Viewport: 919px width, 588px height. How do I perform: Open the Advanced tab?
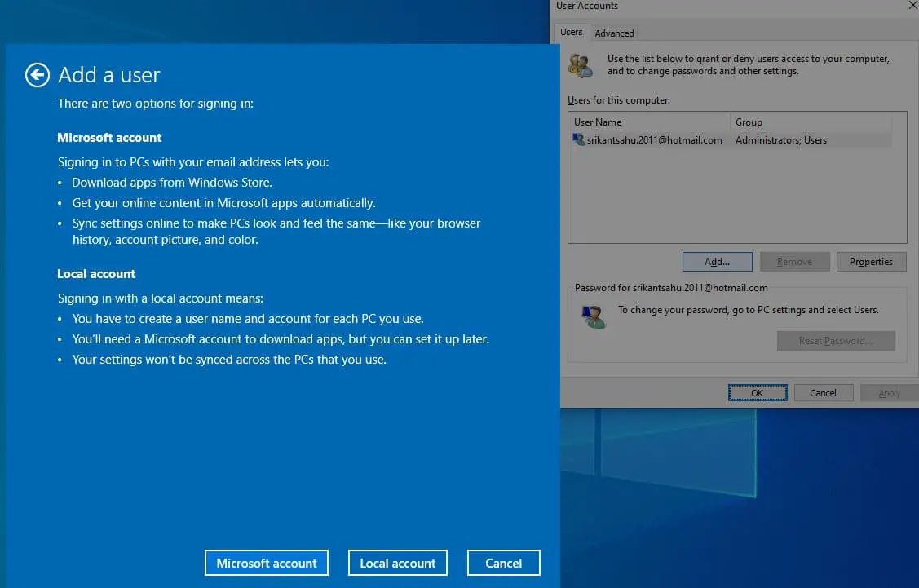click(x=614, y=33)
